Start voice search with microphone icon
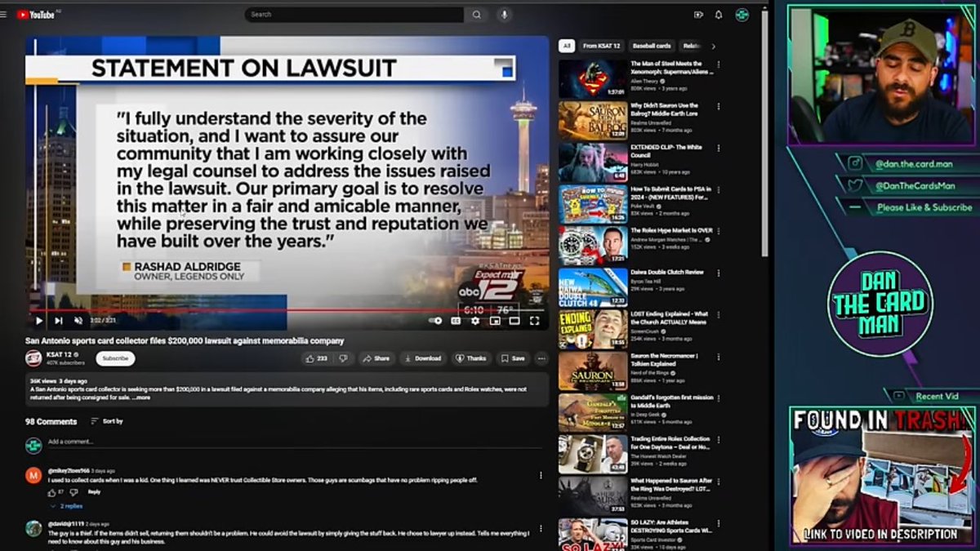980x551 pixels. [504, 15]
